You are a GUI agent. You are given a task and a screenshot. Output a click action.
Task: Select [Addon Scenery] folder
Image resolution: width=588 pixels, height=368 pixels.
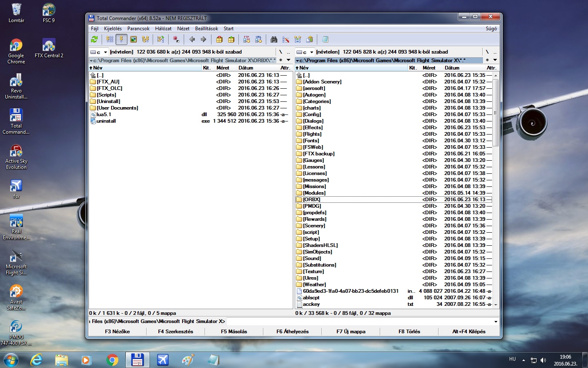pos(394,82)
